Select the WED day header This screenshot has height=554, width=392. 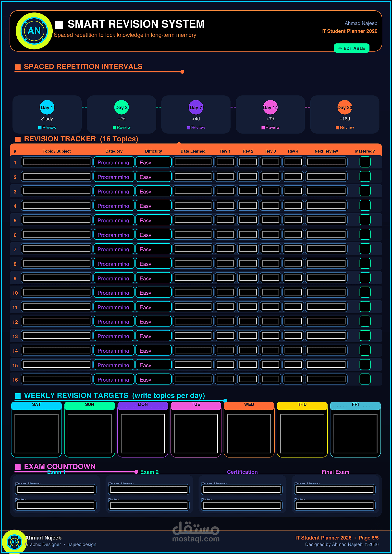(249, 404)
